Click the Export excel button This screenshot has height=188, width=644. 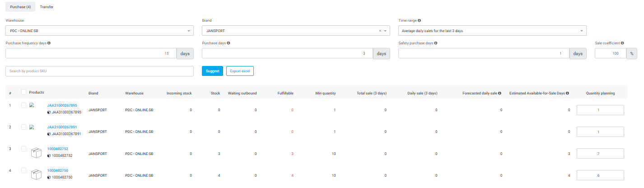pyautogui.click(x=240, y=71)
